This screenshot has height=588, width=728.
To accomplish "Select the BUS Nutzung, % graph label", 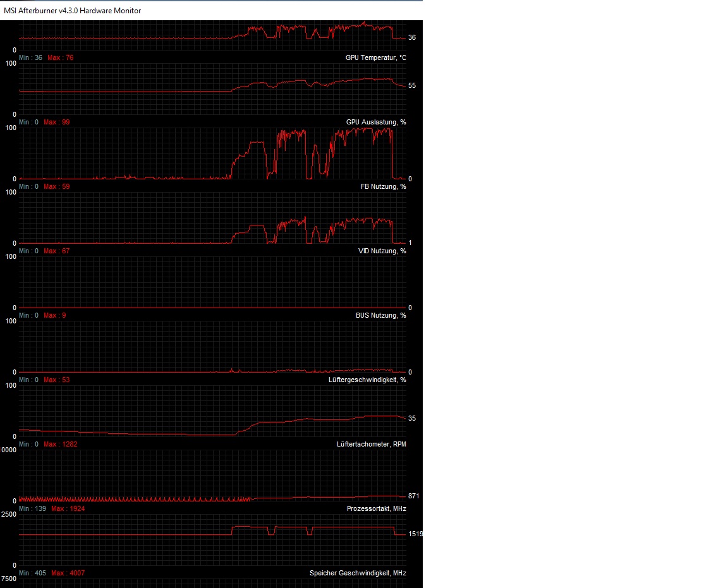I will point(380,315).
